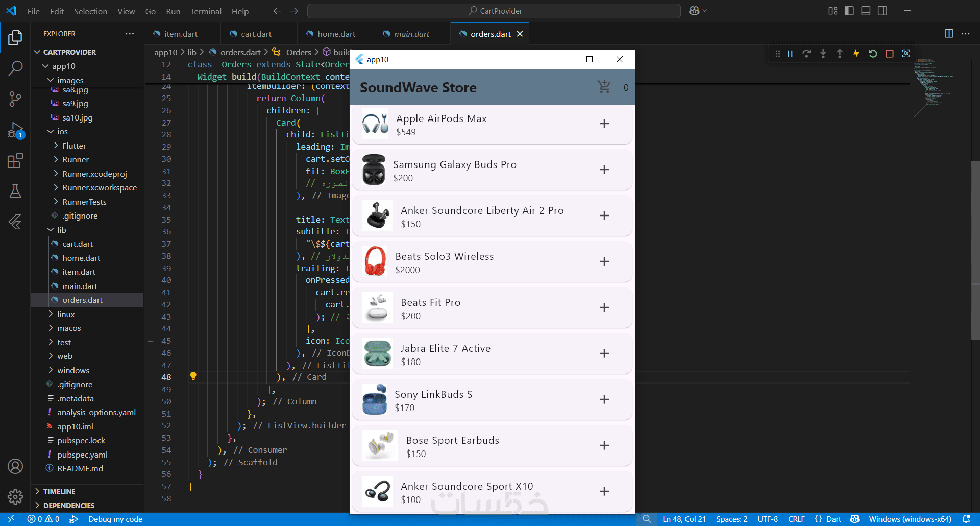Step over in debug toolbar

pos(806,54)
